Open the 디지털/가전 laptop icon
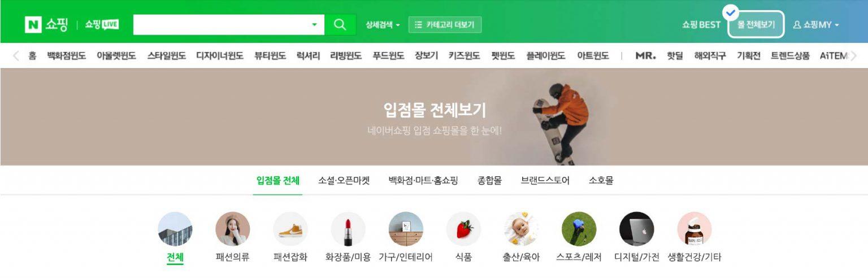The width and height of the screenshot is (868, 278). (637, 229)
